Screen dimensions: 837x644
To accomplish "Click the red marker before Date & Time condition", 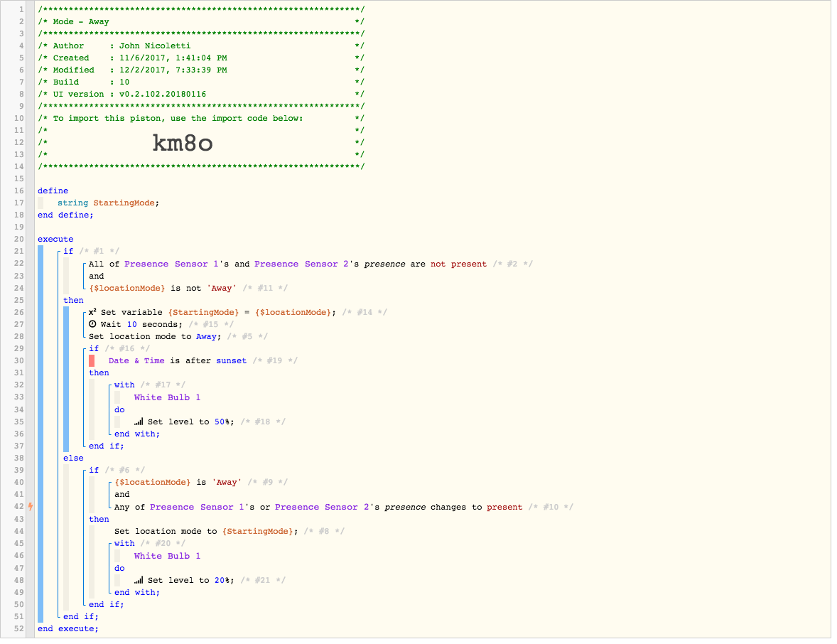I will (x=92, y=360).
